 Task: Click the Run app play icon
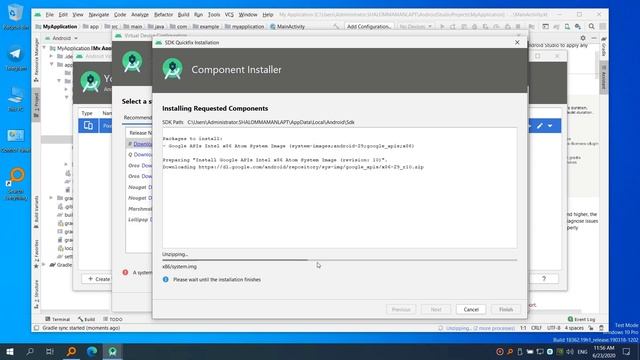pos(442,27)
